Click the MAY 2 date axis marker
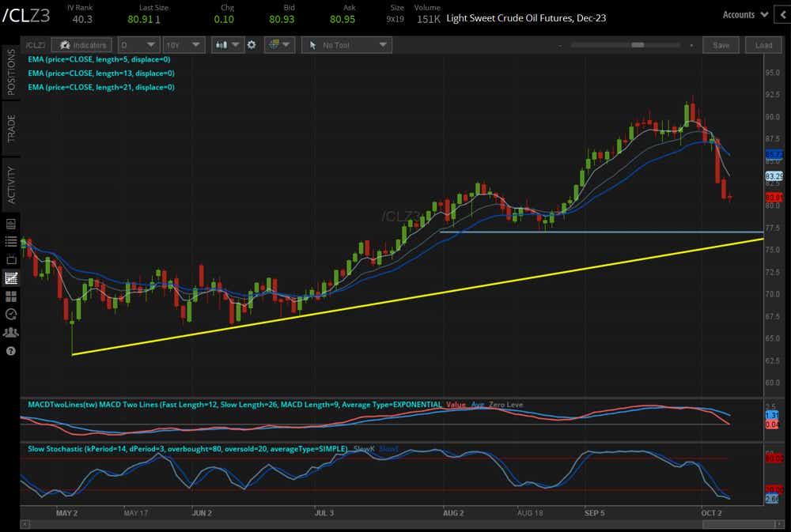This screenshot has height=532, width=791. click(x=66, y=513)
